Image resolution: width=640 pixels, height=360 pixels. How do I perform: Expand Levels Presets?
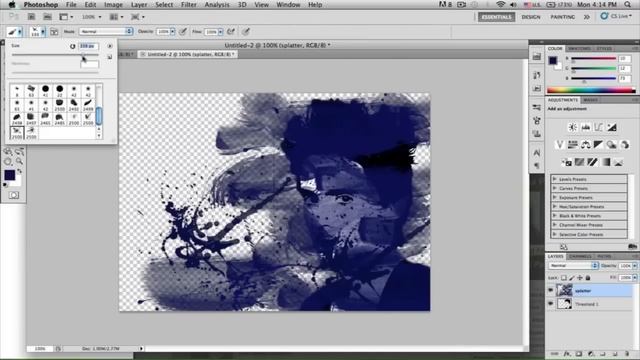555,179
